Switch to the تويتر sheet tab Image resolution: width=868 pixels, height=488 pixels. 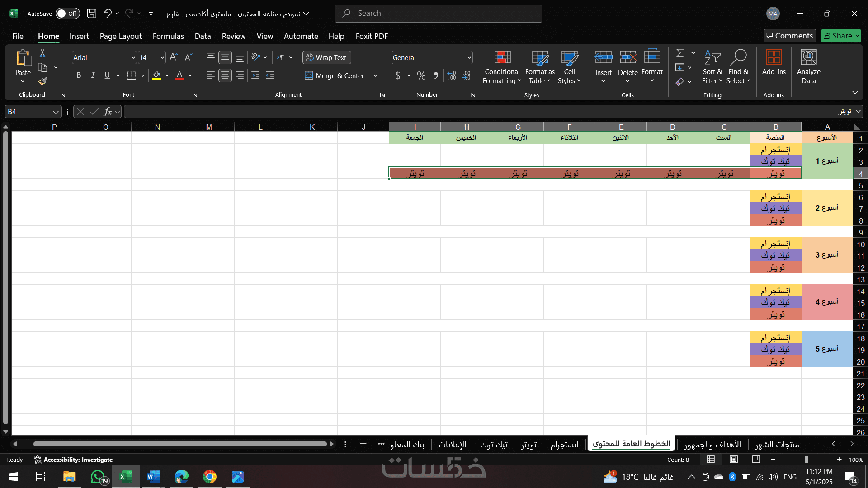528,445
